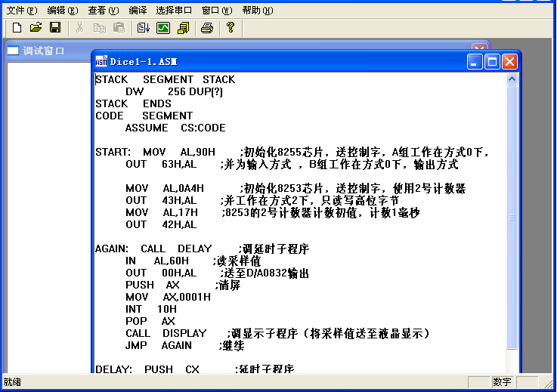Screen dimensions: 557x392
Task: Click the open folder toolbar icon
Action: 36,28
